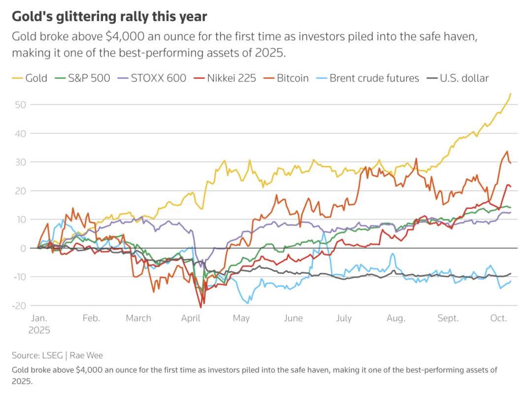
Task: Click the -20 y-axis value label
Action: 19,305
